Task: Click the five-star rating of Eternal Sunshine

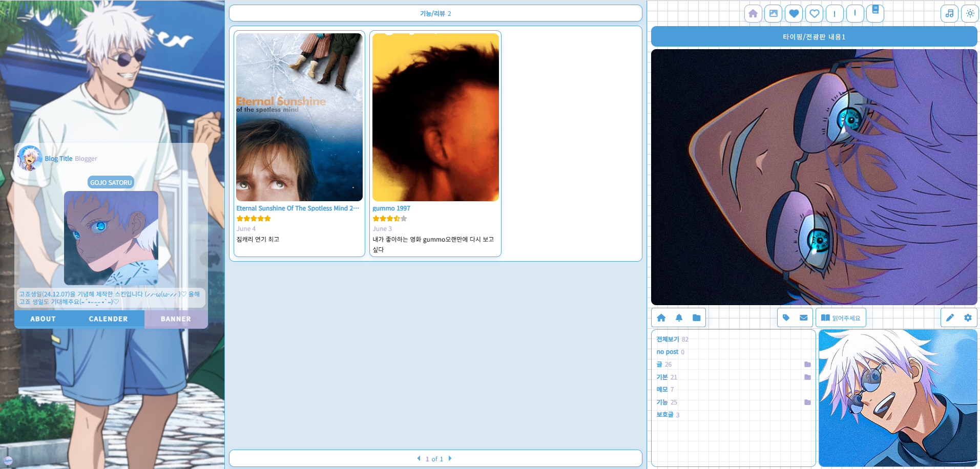Action: click(x=254, y=219)
